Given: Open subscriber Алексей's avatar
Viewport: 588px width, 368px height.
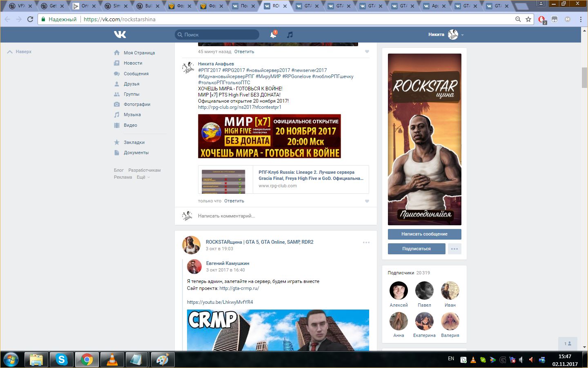Looking at the screenshot, I should pos(399,291).
